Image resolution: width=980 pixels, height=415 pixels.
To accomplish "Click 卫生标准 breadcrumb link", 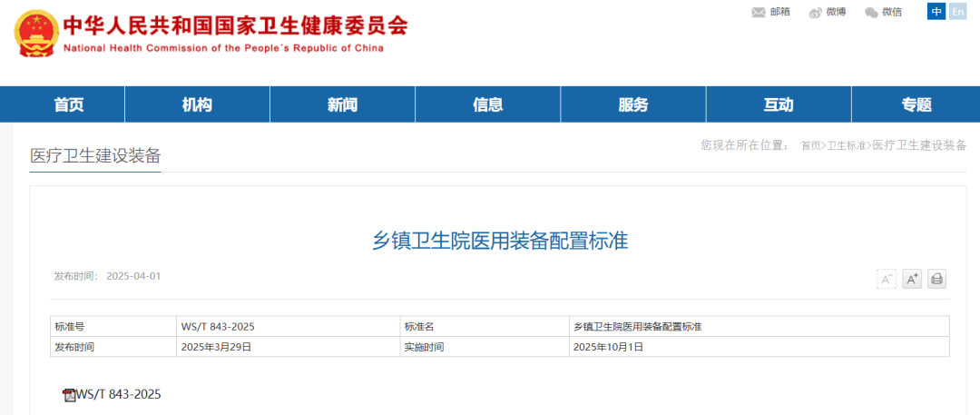I will (846, 145).
